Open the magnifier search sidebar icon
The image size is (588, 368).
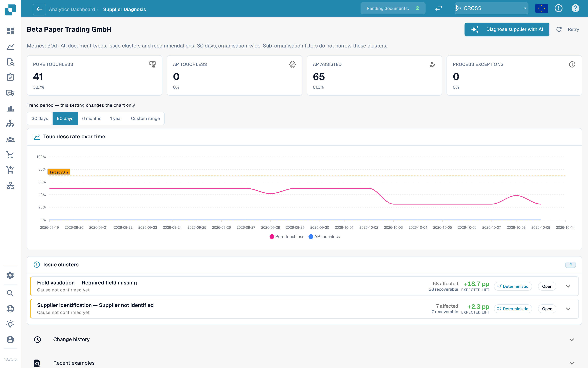point(10,293)
